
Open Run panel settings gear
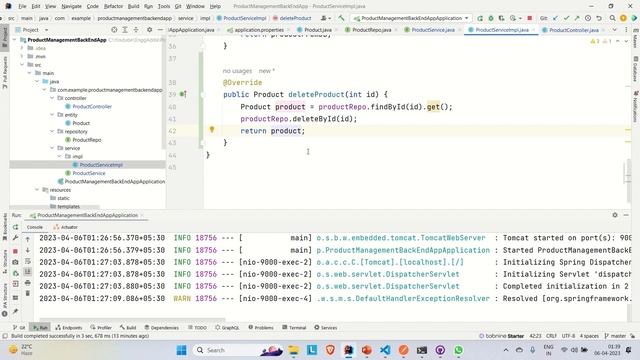tap(615, 215)
